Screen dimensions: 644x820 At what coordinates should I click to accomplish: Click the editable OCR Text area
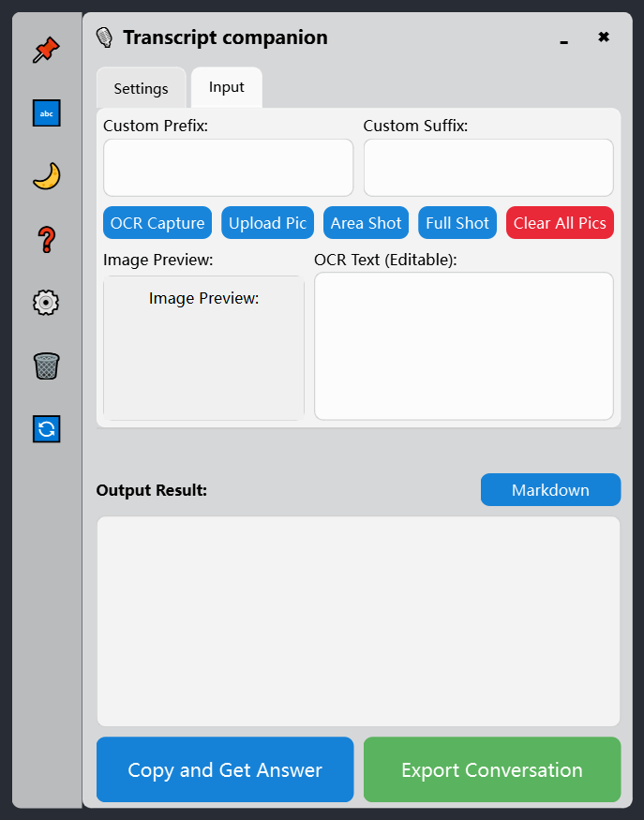click(x=463, y=345)
